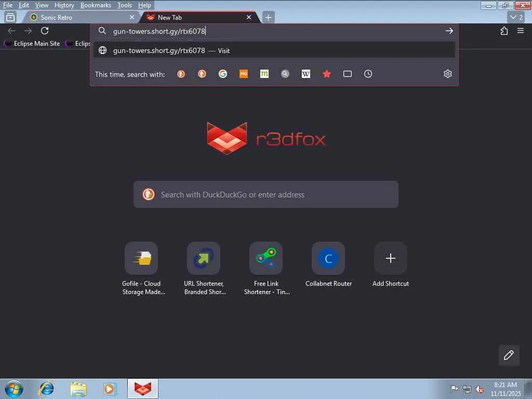532x399 pixels.
Task: Click the r3dfox logo
Action: 266,138
